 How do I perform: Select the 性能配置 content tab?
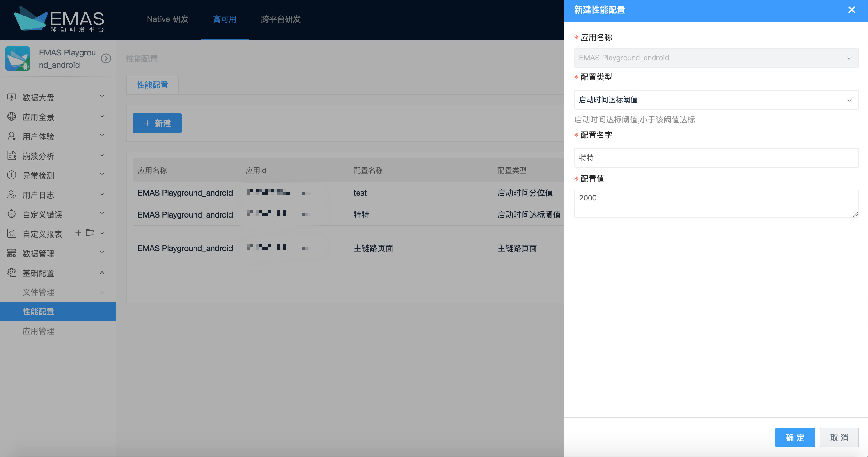tap(152, 85)
